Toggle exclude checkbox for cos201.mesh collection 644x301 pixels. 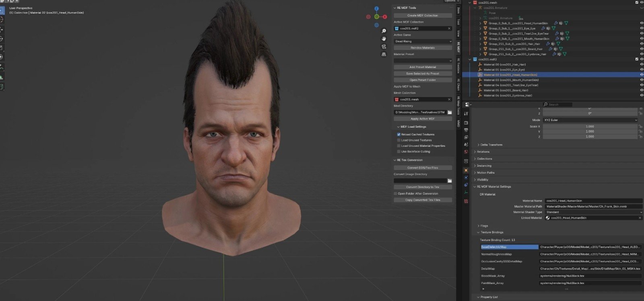click(x=636, y=3)
